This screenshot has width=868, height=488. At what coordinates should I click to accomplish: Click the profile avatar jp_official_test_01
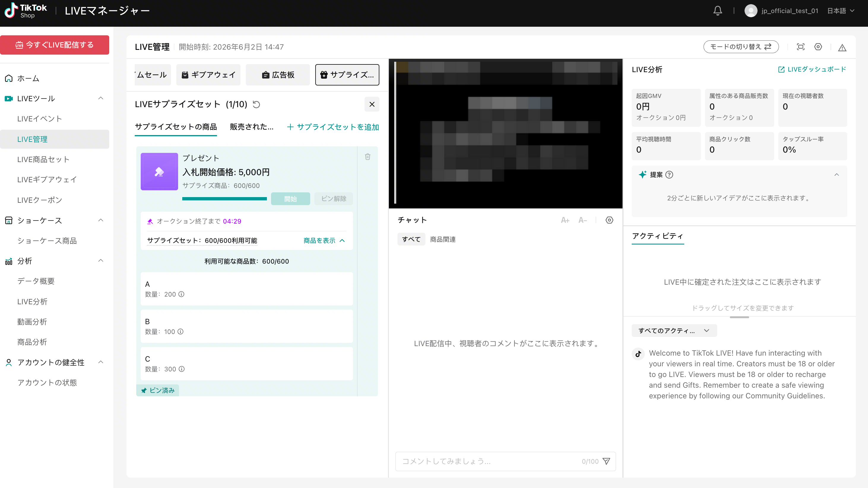click(x=750, y=11)
